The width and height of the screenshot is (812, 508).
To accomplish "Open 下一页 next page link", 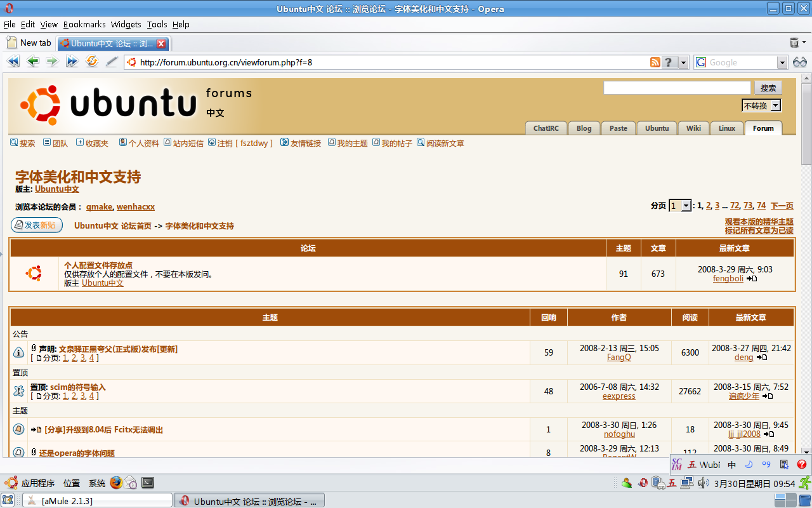I will tap(782, 206).
